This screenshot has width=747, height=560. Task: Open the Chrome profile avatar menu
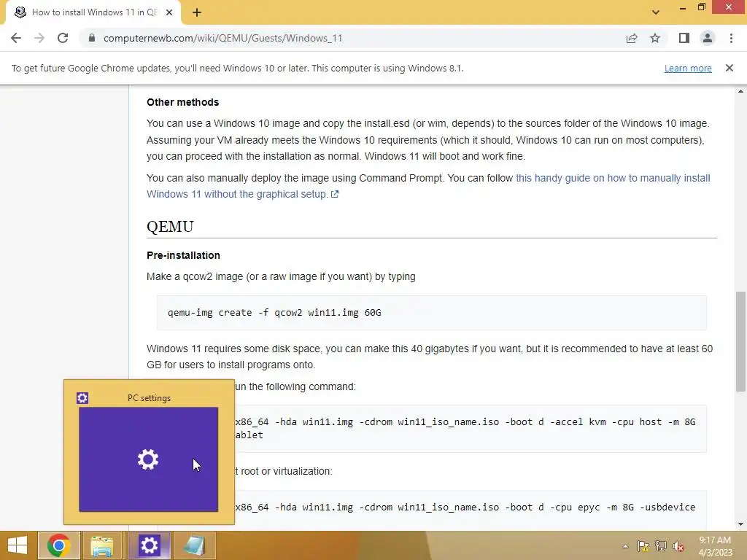pyautogui.click(x=708, y=38)
